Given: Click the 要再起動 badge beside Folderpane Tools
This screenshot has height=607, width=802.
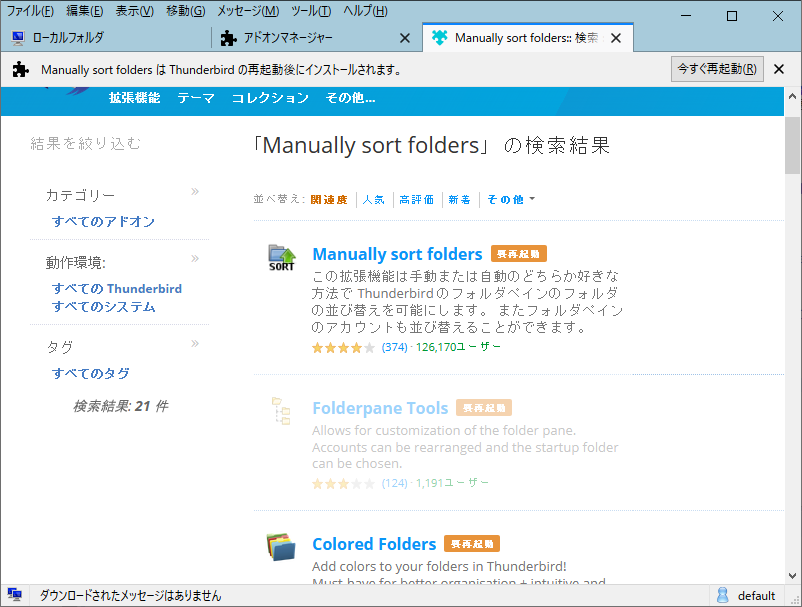Looking at the screenshot, I should point(484,408).
